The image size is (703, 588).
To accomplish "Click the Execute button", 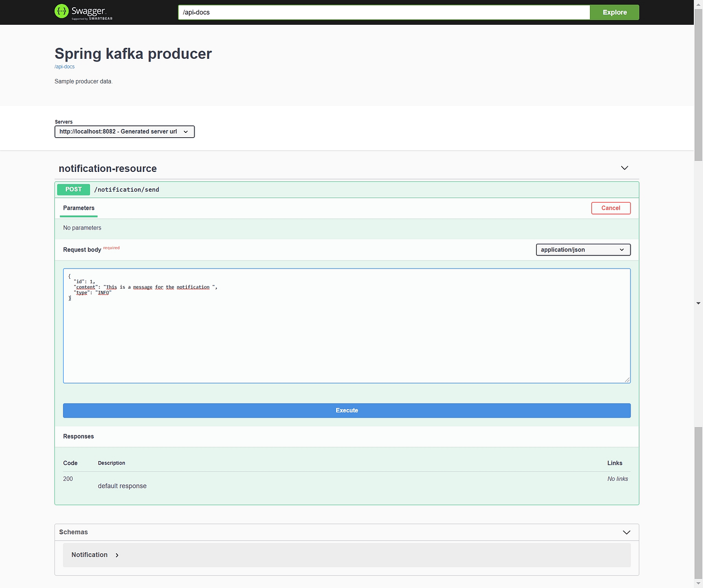I will 347,411.
